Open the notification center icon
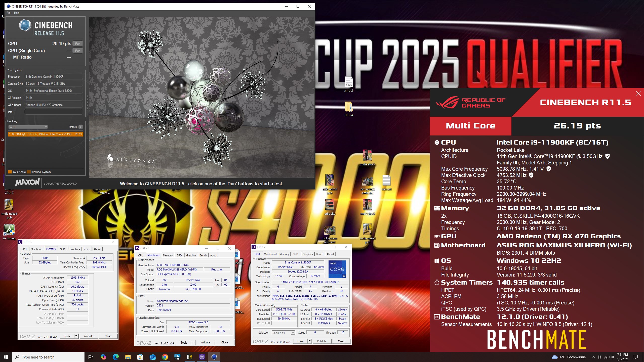 pos(636,357)
